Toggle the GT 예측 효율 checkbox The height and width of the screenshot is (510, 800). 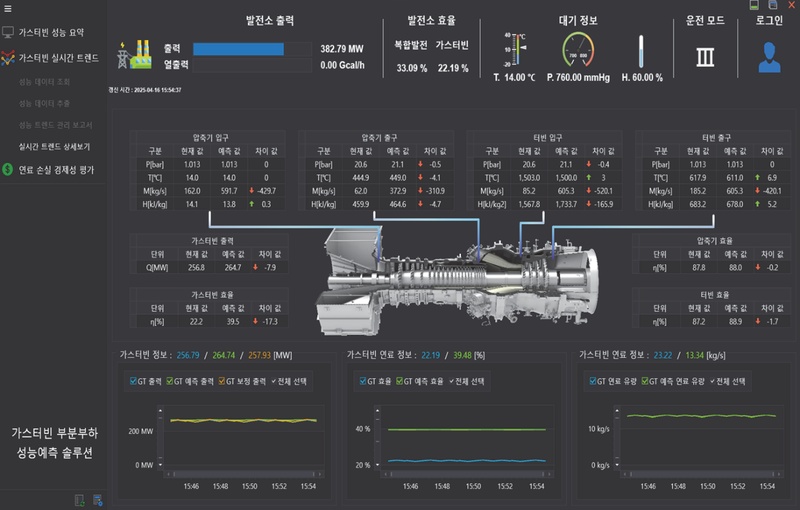point(399,381)
